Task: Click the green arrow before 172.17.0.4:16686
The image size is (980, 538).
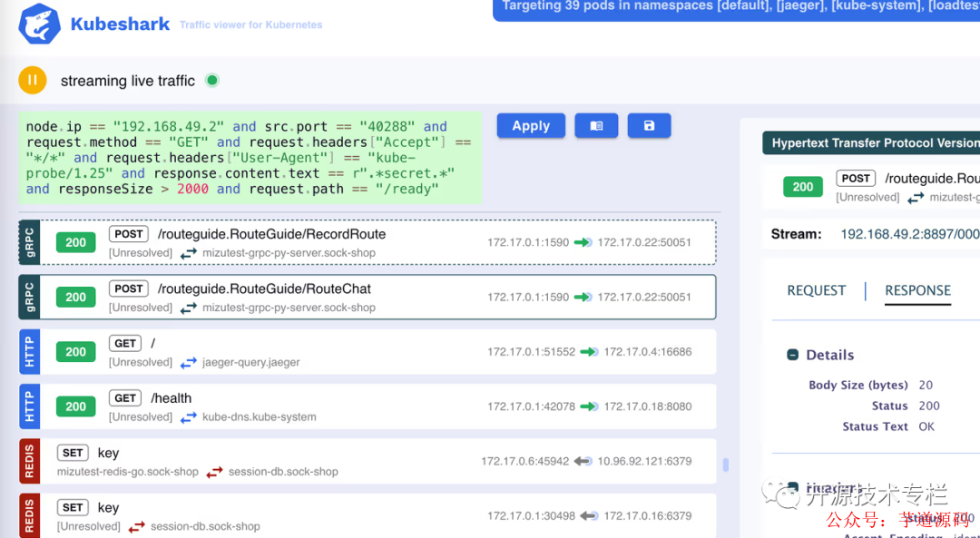Action: click(590, 352)
